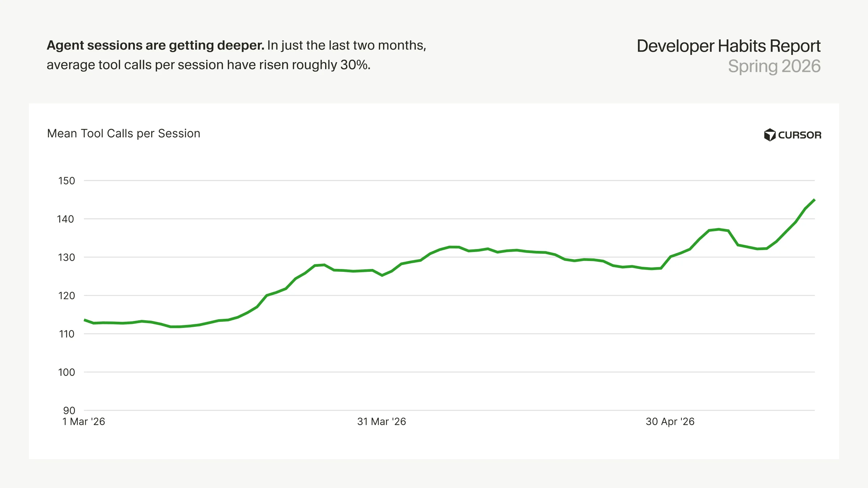Click the y-axis label 90
The width and height of the screenshot is (868, 488).
click(x=69, y=411)
